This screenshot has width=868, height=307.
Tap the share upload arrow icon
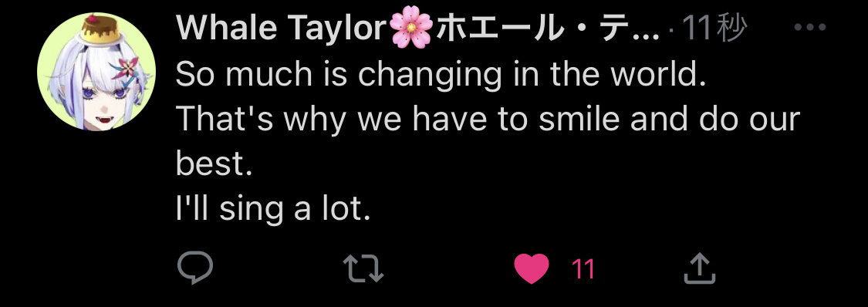pos(700,268)
